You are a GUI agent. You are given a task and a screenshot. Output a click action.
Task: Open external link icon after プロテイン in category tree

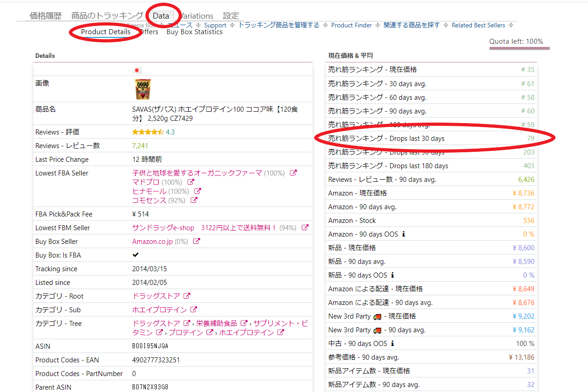(210, 332)
